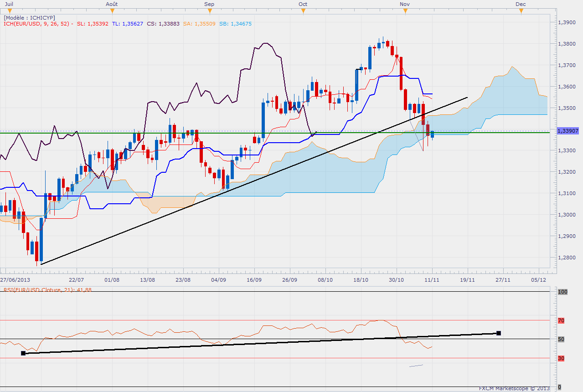Screen dimensions: 583x392
Task: Click the [Modèle : ICHICYP] template label
Action: tap(29, 17)
